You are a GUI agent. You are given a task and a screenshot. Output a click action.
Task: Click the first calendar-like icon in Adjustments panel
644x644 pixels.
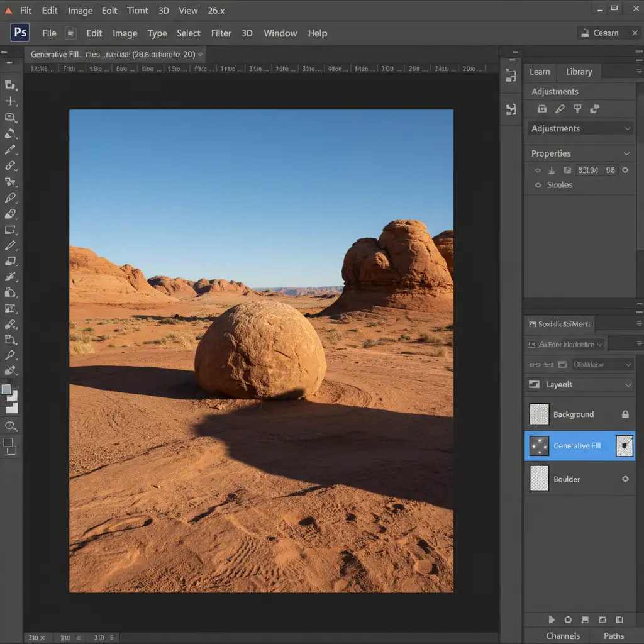point(542,109)
